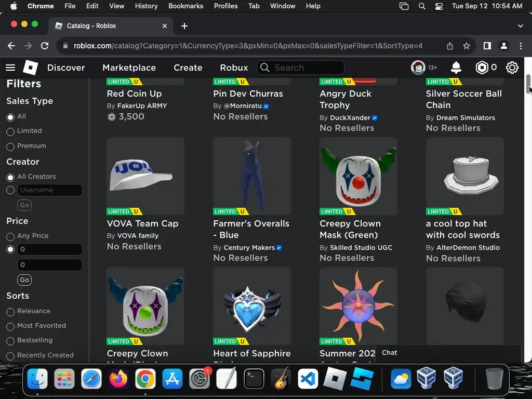Viewport: 532px width, 399px height.
Task: Click the Roblox logo icon
Action: pos(30,68)
